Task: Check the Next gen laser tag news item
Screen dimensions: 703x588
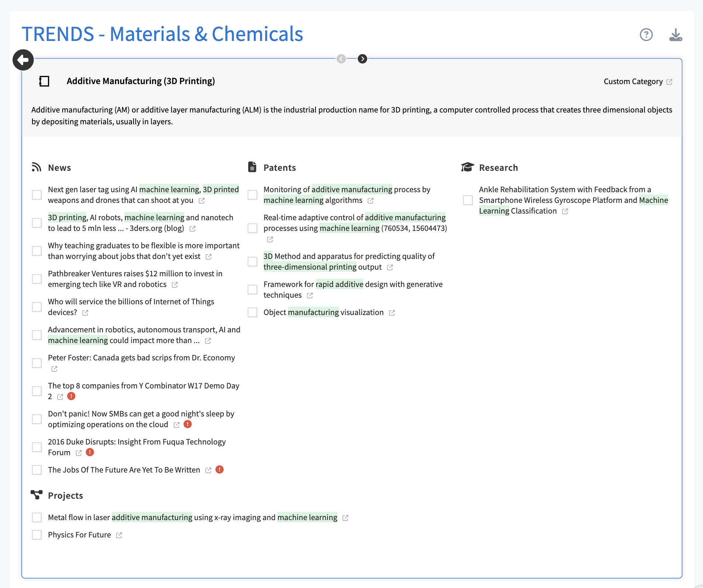Action: 37,195
